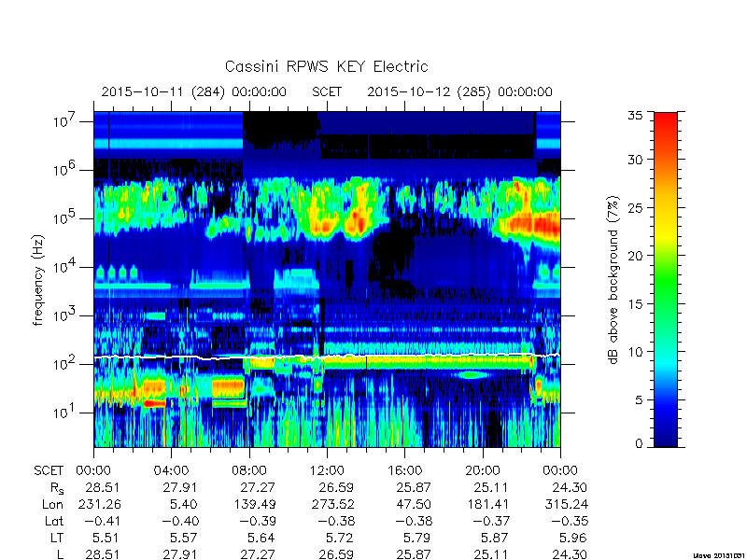Click the 15 colorbar scale value
The height and width of the screenshot is (560, 747).
635,304
